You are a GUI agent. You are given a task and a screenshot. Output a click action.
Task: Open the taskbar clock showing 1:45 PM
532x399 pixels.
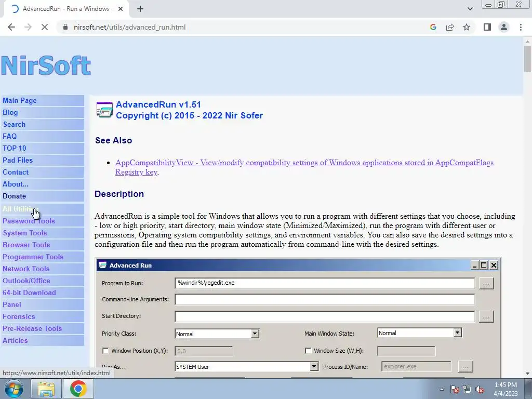(x=506, y=389)
